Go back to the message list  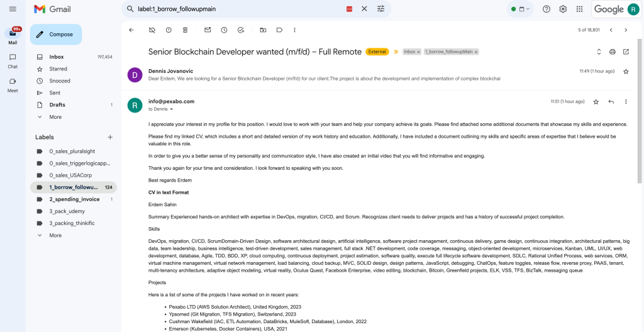(131, 30)
